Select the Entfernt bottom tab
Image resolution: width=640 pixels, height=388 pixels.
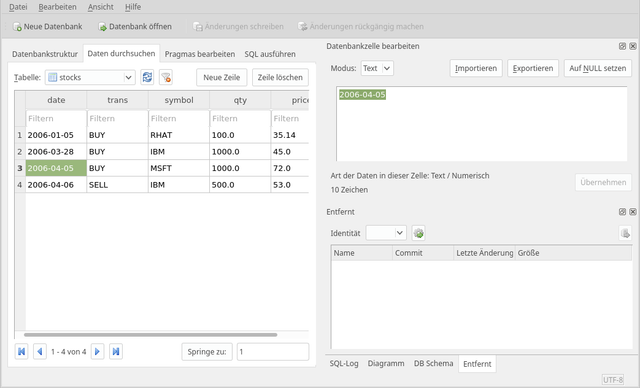click(477, 364)
